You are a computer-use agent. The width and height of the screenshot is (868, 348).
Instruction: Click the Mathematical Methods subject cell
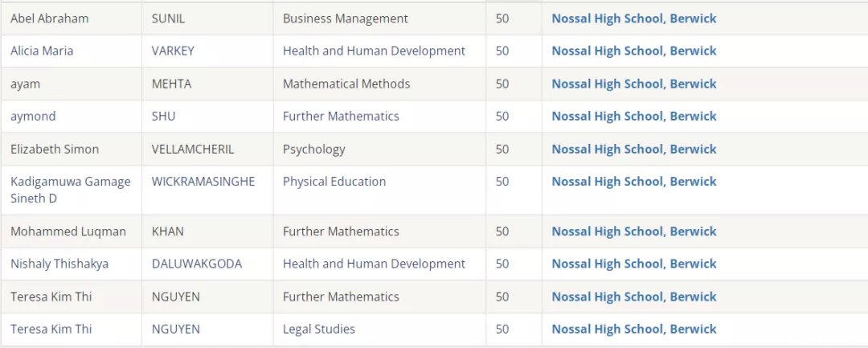click(x=379, y=84)
